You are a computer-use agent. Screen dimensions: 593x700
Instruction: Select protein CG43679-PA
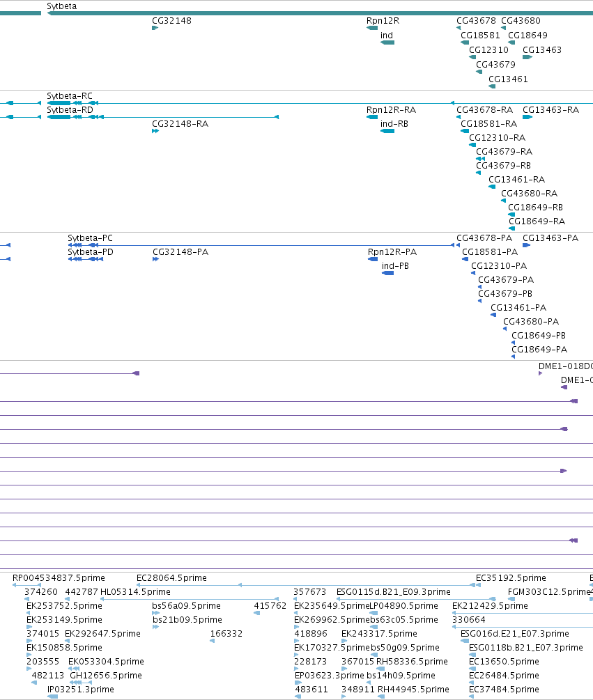pyautogui.click(x=506, y=279)
